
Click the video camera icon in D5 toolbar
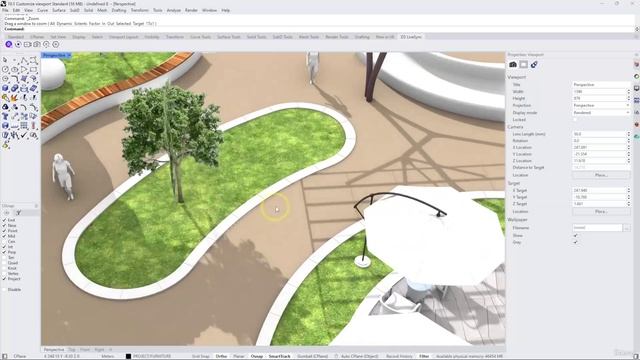[27, 44]
